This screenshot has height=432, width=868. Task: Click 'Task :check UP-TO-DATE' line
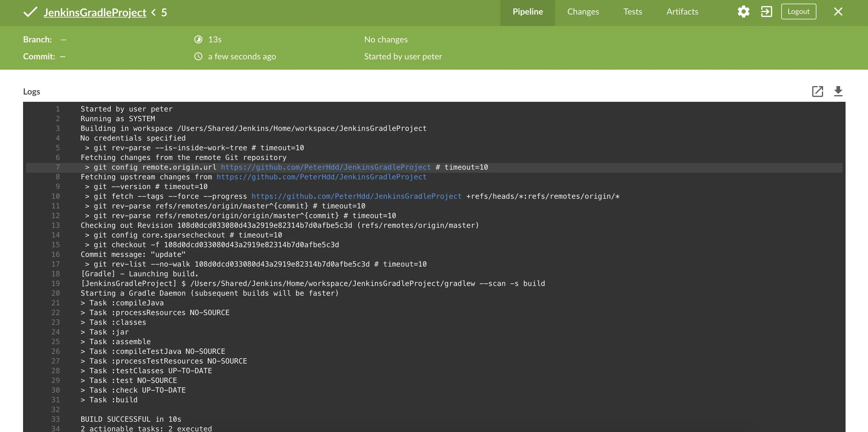point(133,390)
